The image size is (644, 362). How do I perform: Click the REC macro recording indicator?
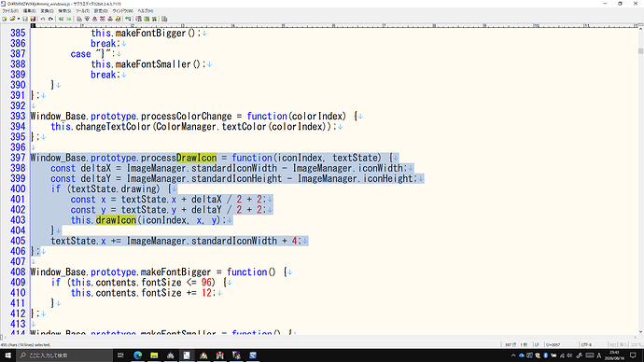pyautogui.click(x=613, y=345)
